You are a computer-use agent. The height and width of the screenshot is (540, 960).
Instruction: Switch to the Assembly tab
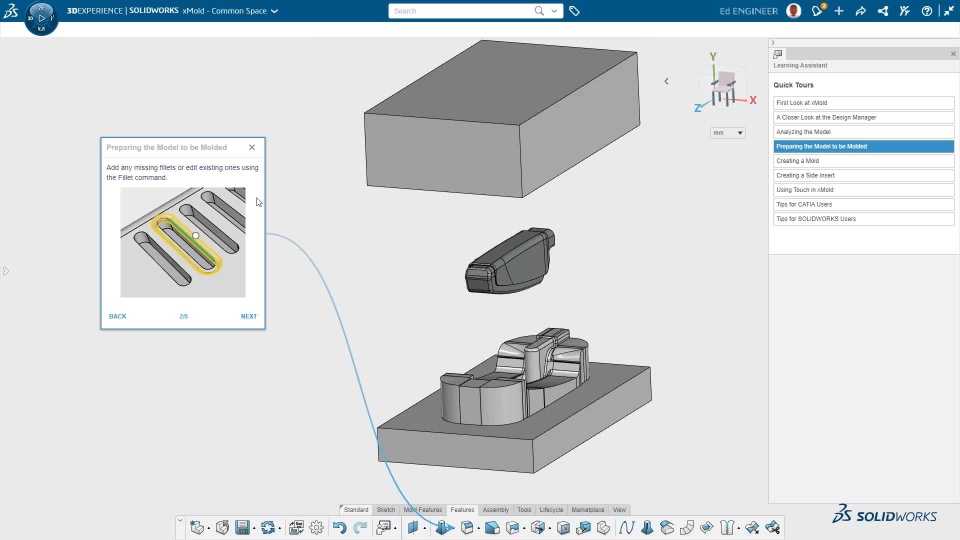click(495, 509)
